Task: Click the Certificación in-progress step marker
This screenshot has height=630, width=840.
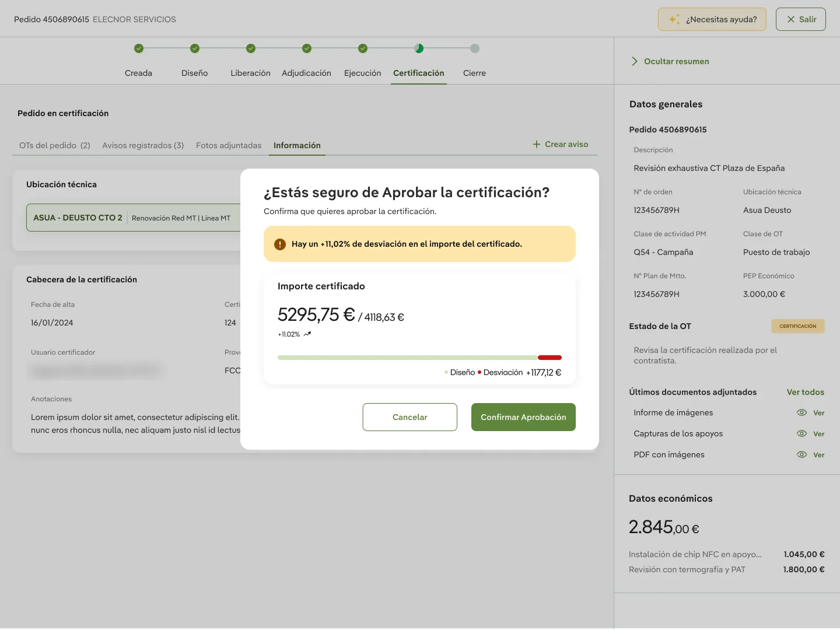Action: click(419, 48)
